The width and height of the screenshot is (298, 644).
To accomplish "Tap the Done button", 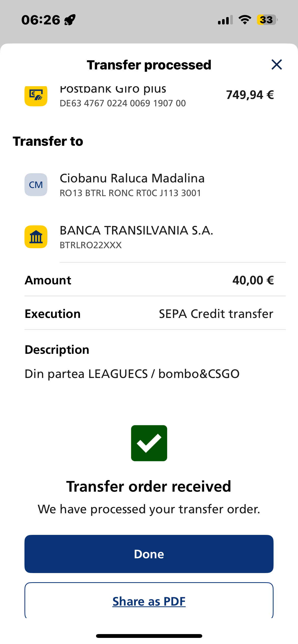I will [x=149, y=554].
